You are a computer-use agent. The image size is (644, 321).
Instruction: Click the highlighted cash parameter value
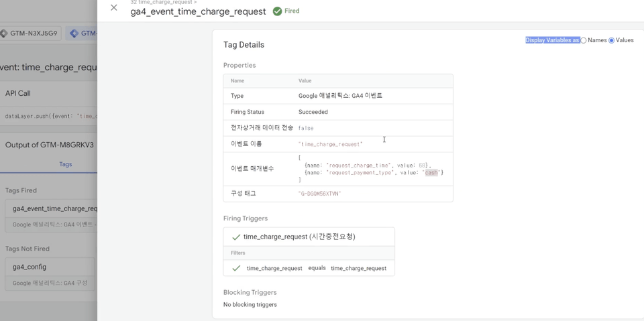tap(431, 173)
